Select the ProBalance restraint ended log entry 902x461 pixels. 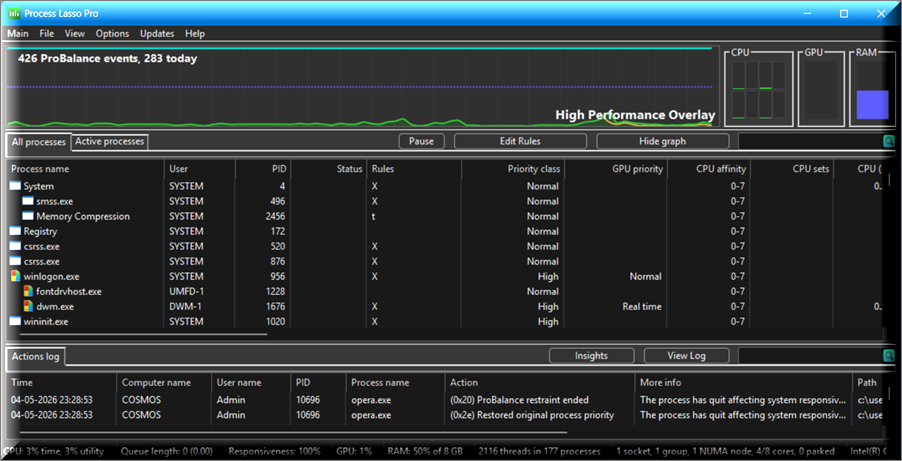(446, 400)
